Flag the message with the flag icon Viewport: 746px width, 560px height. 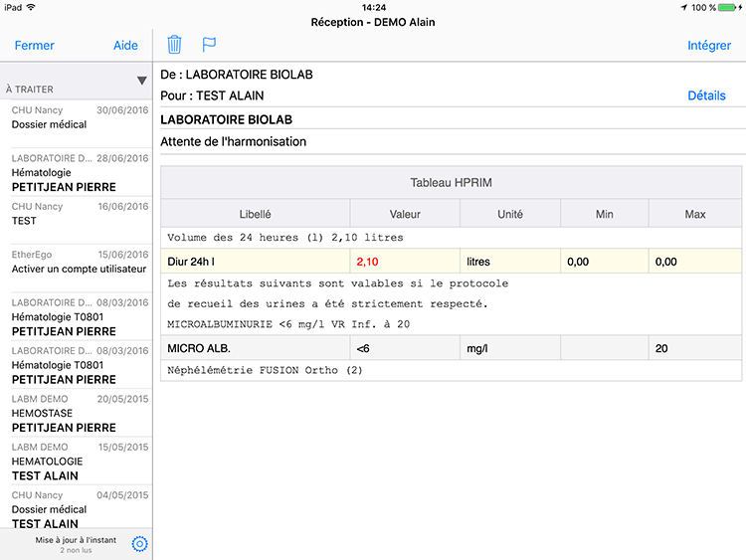pos(209,45)
